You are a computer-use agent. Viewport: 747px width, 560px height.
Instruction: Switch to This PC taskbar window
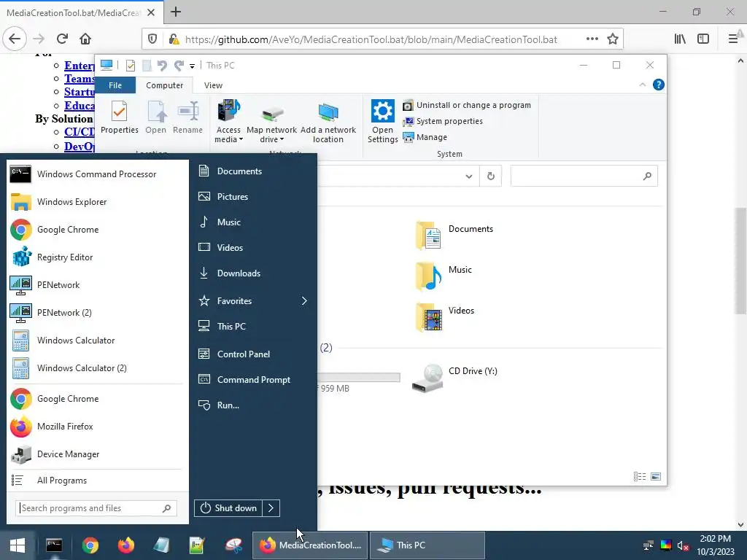[427, 545]
